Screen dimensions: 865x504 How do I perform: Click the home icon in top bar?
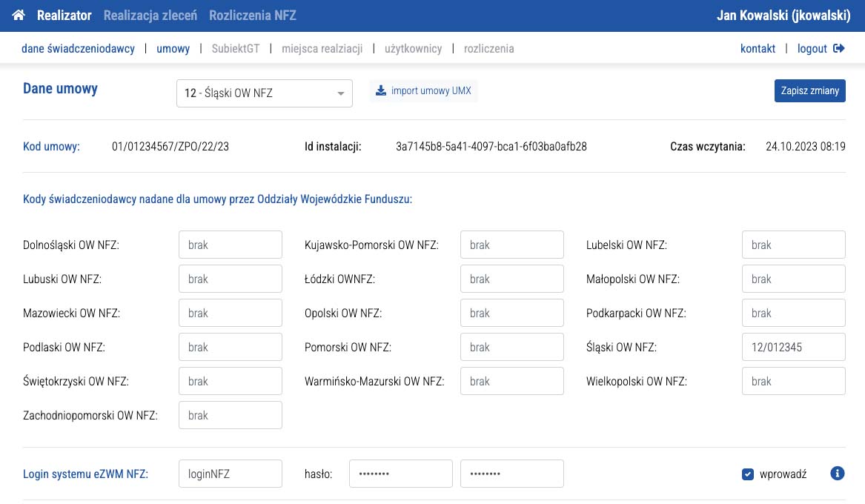pos(19,16)
